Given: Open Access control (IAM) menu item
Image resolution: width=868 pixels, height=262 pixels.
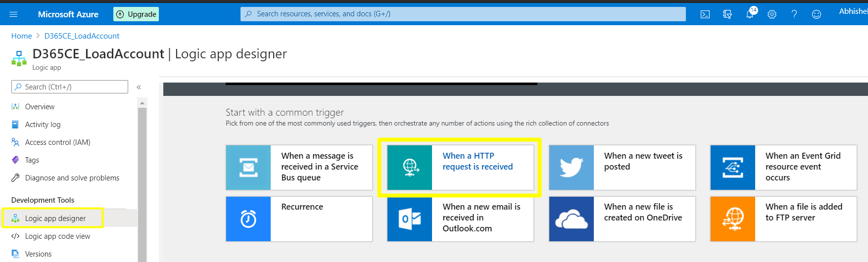Looking at the screenshot, I should (x=57, y=142).
